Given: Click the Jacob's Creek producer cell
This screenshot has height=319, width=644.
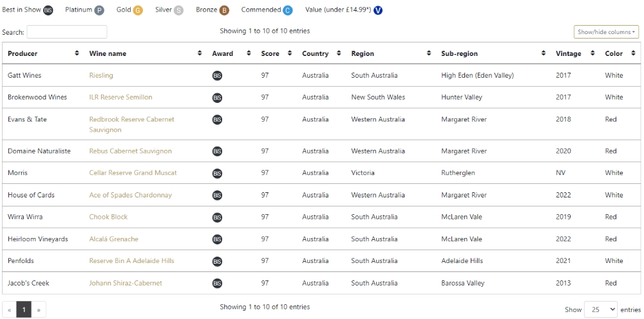Looking at the screenshot, I should point(28,283).
